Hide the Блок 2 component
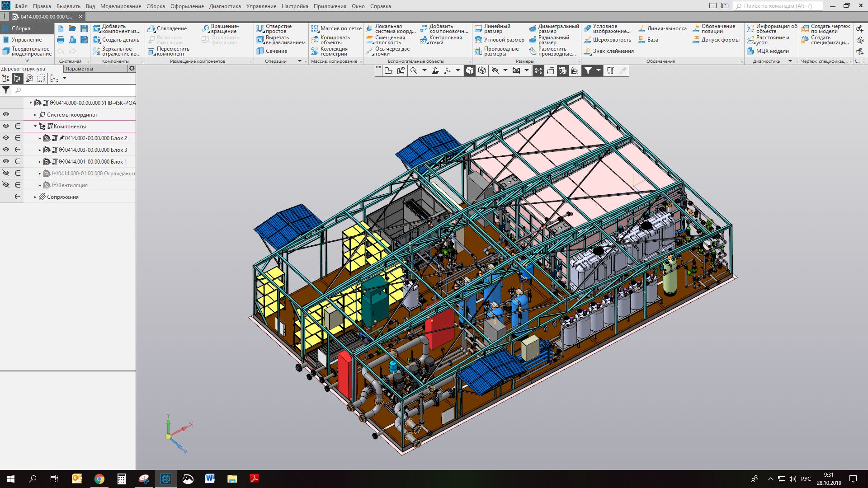This screenshot has height=488, width=868. (6, 138)
